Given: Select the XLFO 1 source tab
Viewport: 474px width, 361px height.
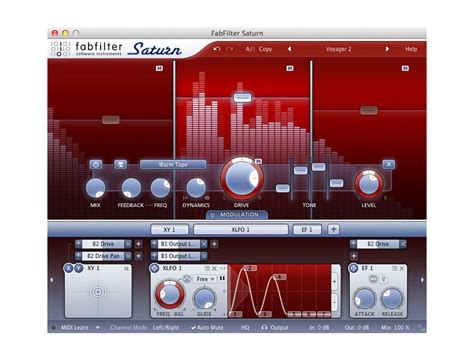Looking at the screenshot, I should (241, 229).
